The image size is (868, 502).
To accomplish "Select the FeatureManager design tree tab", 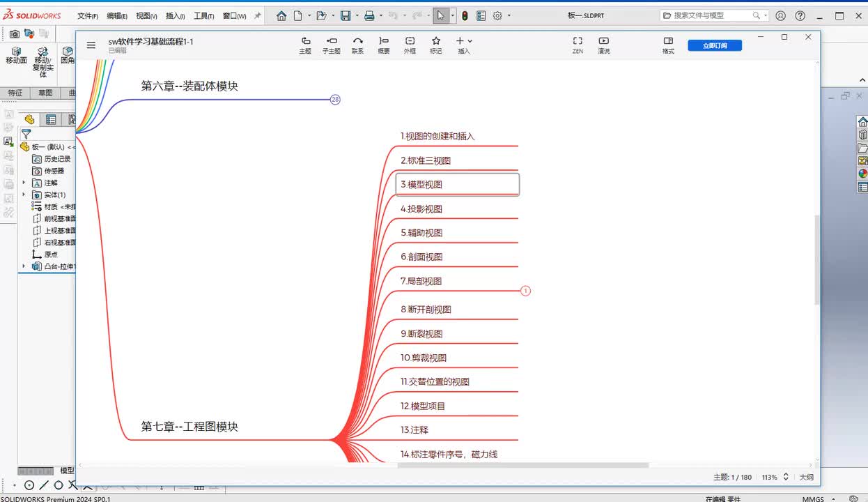I will (29, 119).
